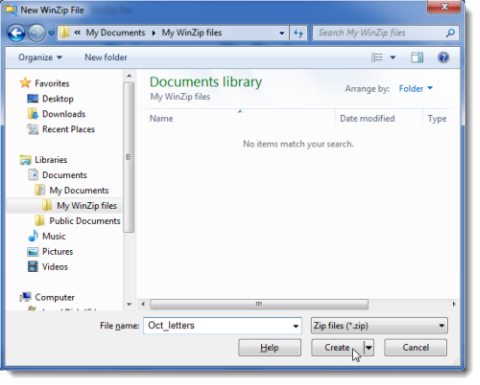Click the Forward navigation arrow
480x385 pixels.
click(37, 33)
